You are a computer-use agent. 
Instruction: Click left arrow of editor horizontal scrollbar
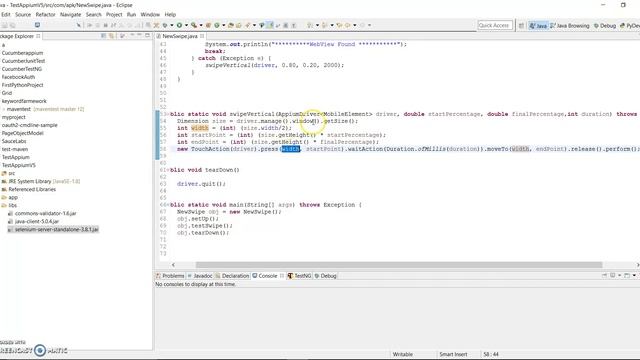coord(173,264)
